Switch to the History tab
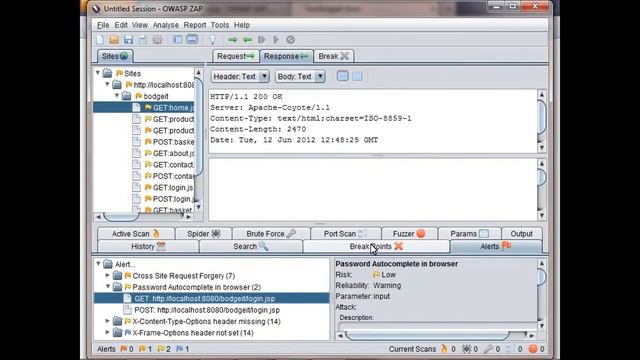The image size is (640, 360). click(x=148, y=247)
